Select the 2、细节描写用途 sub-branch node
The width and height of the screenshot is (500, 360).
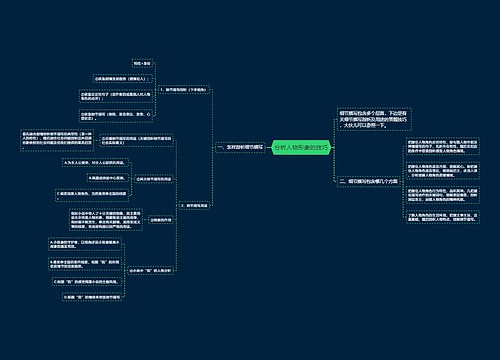194,206
